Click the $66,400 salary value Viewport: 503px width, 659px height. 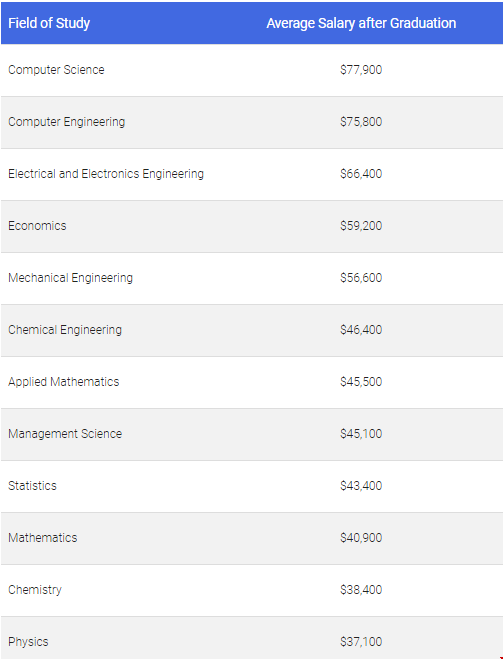(361, 174)
